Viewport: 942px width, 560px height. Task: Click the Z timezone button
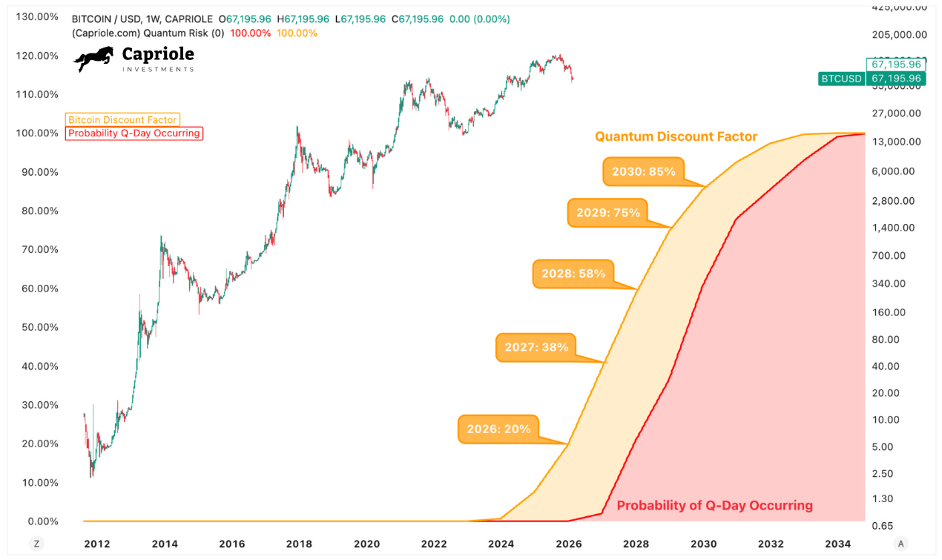pos(35,544)
